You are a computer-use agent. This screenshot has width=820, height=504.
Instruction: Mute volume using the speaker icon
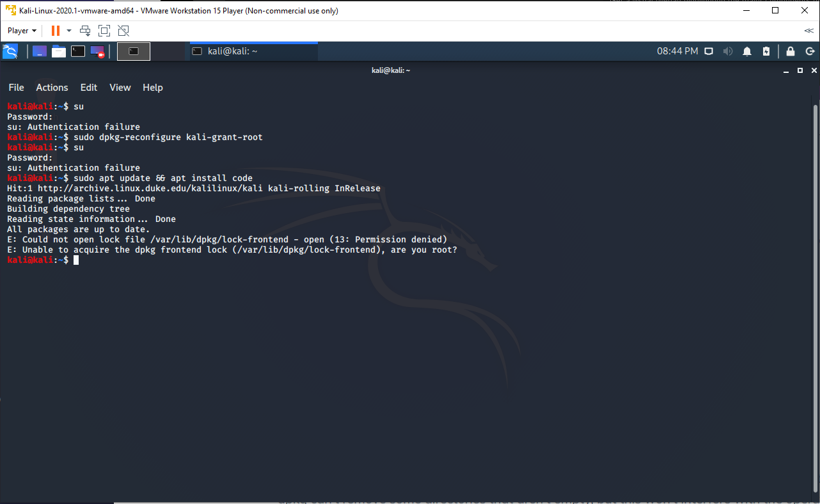[728, 51]
